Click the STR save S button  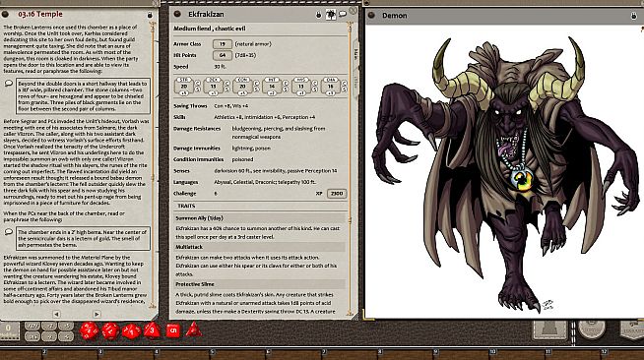[198, 89]
